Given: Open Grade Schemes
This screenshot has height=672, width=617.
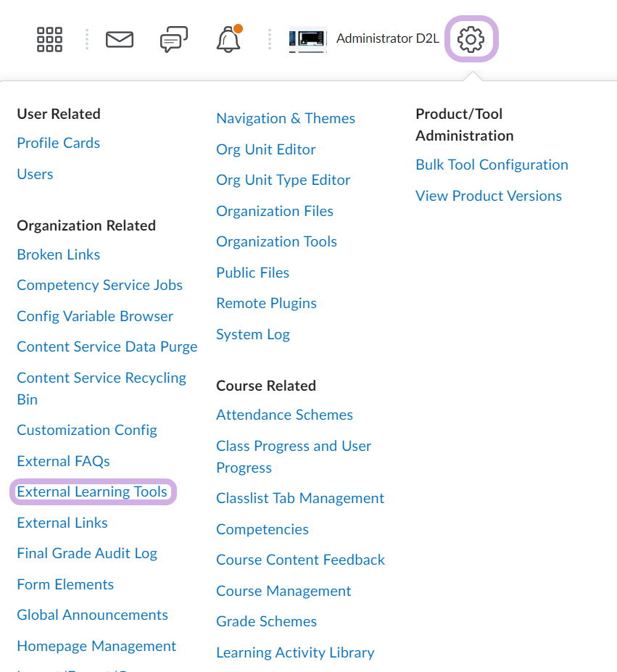Looking at the screenshot, I should [266, 621].
